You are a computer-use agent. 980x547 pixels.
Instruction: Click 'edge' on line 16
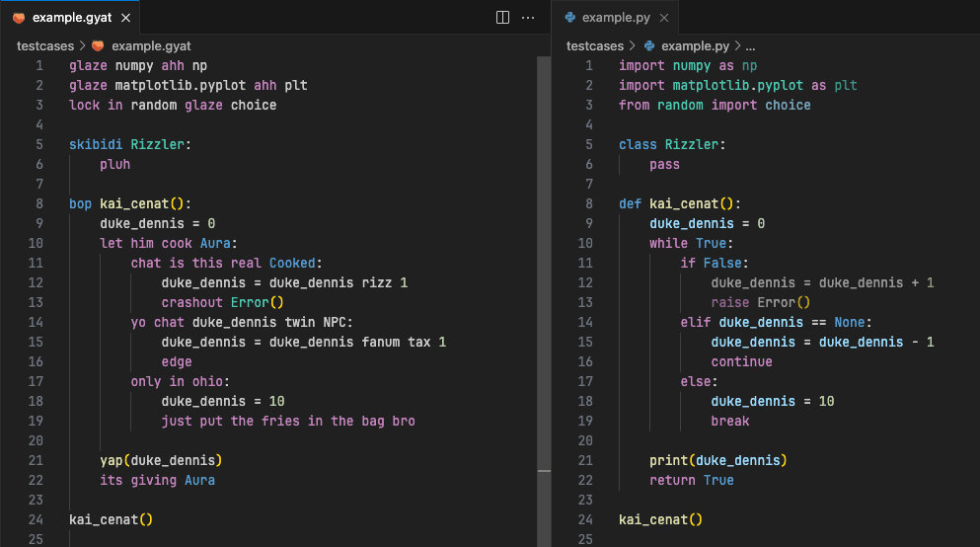(177, 362)
